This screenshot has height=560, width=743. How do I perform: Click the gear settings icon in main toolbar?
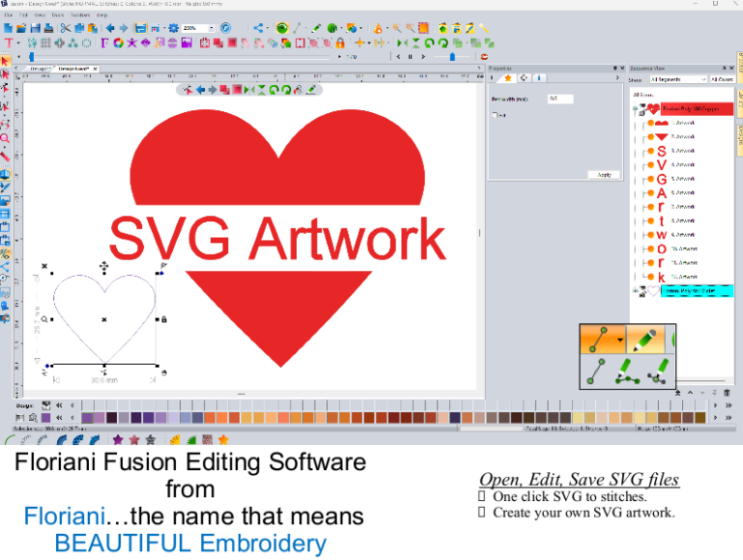click(x=173, y=28)
